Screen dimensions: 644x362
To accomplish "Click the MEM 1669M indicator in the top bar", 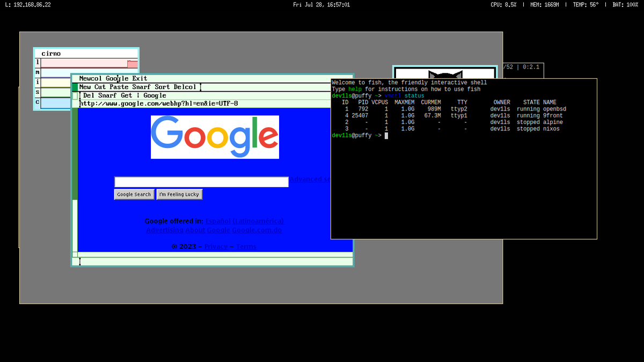I will pos(545,4).
